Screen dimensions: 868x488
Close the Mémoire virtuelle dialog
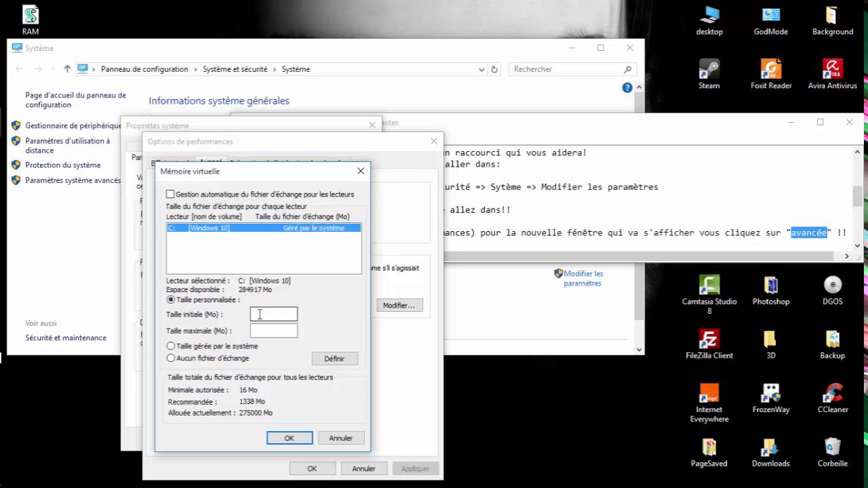(361, 171)
